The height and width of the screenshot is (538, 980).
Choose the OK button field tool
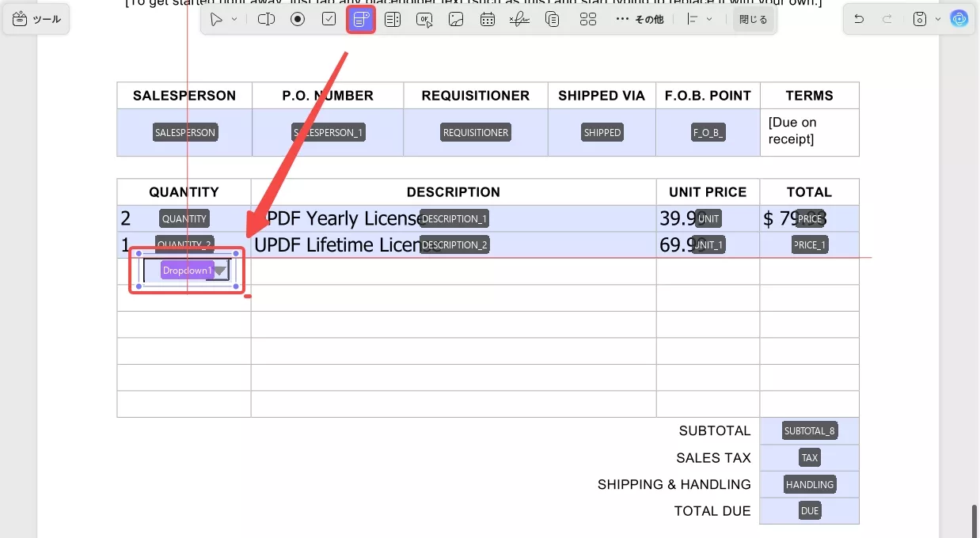(425, 19)
